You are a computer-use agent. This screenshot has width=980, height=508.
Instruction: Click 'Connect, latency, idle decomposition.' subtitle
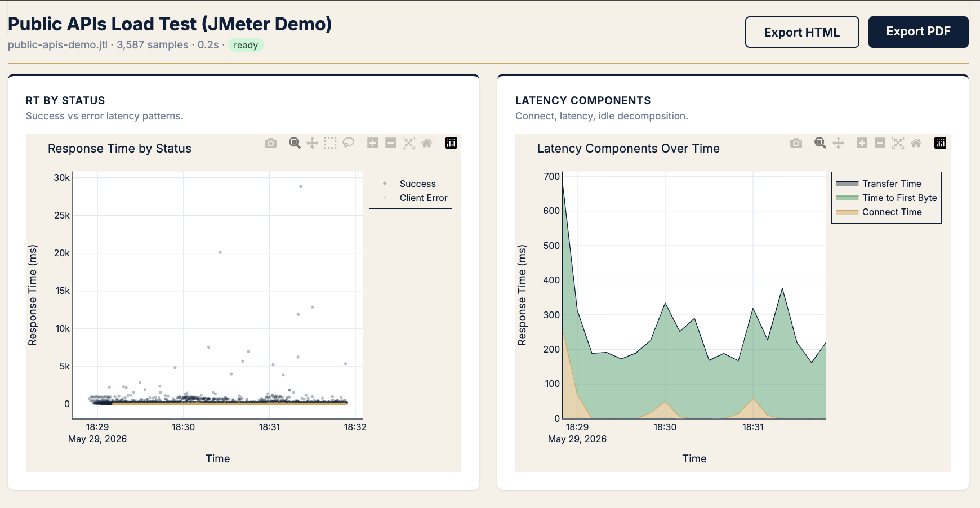602,116
